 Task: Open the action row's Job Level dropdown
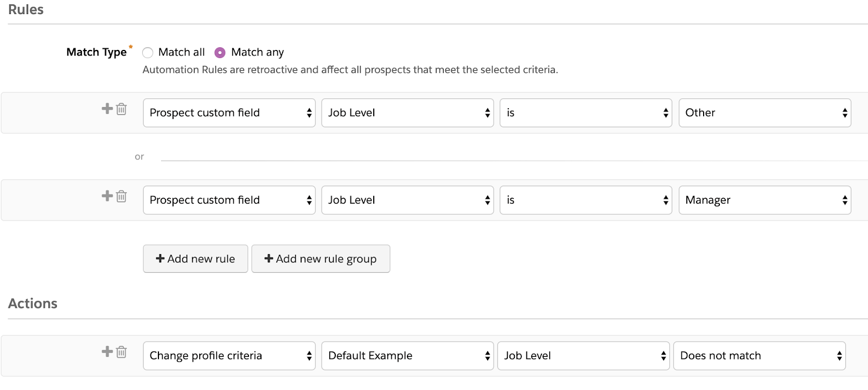[583, 356]
